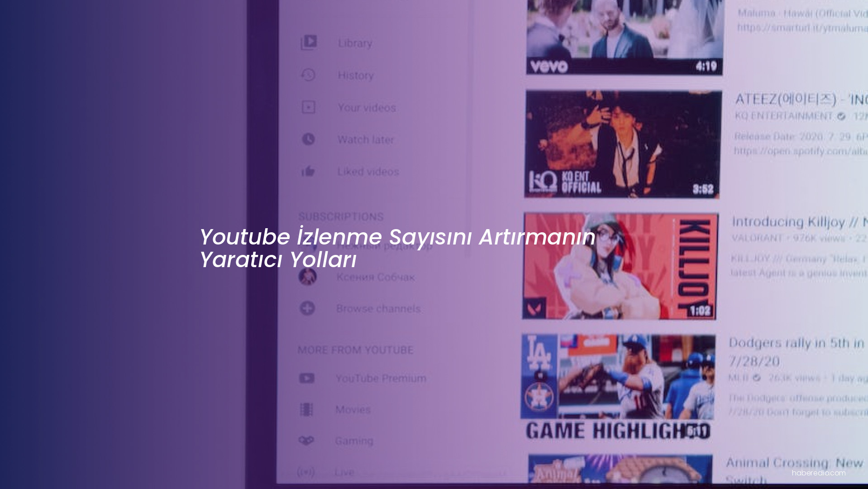Open Liked videos playlist

coord(368,172)
